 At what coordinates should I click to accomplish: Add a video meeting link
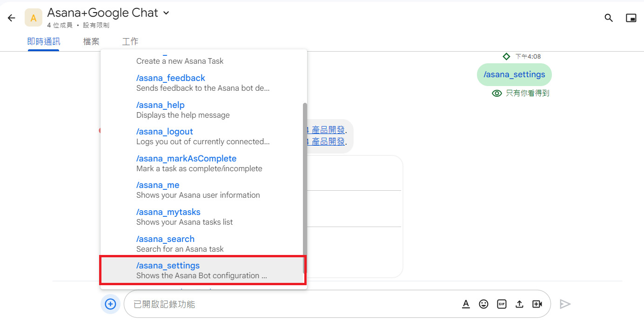click(x=537, y=304)
